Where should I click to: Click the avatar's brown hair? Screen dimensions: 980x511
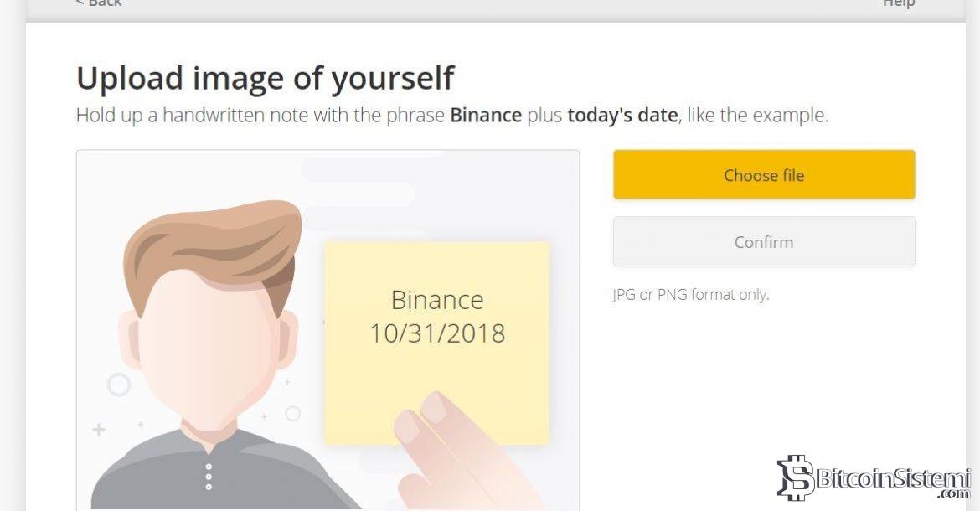click(209, 243)
